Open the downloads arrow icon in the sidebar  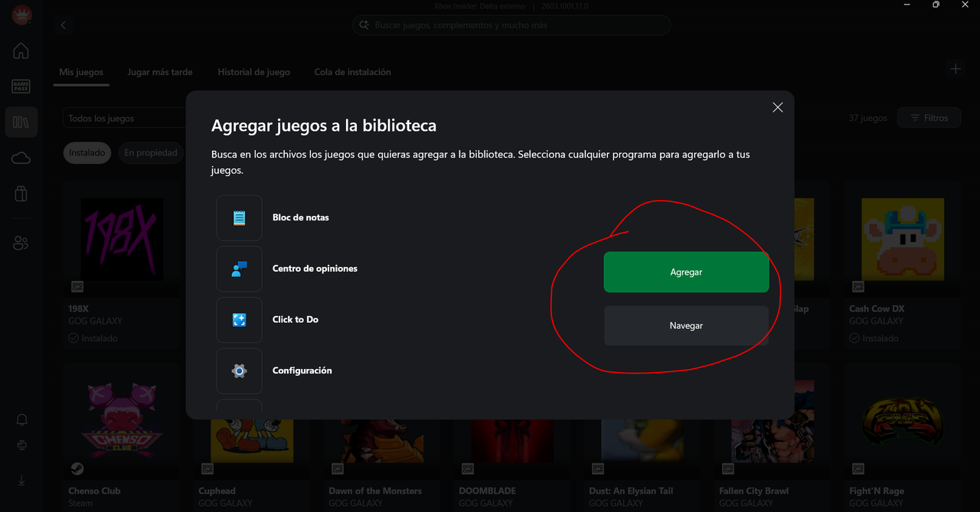21,481
